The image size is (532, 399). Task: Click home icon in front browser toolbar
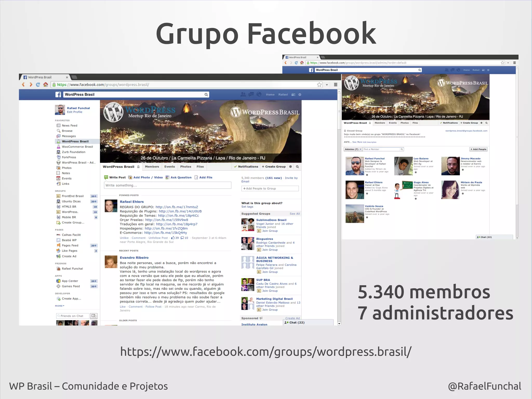pos(45,84)
